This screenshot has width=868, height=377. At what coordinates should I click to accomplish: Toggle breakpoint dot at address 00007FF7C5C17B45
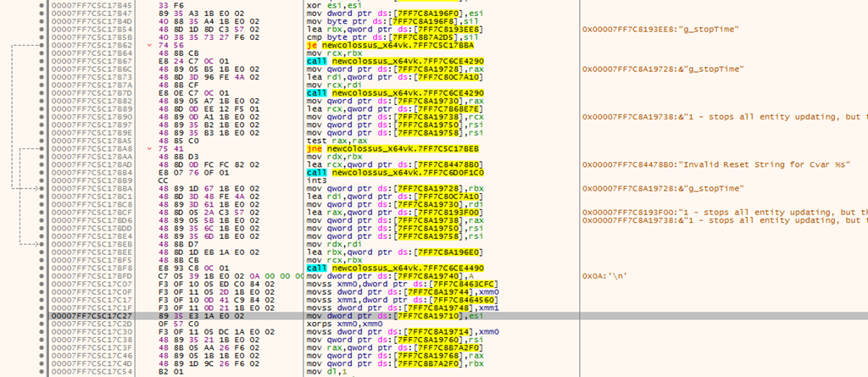point(42,4)
